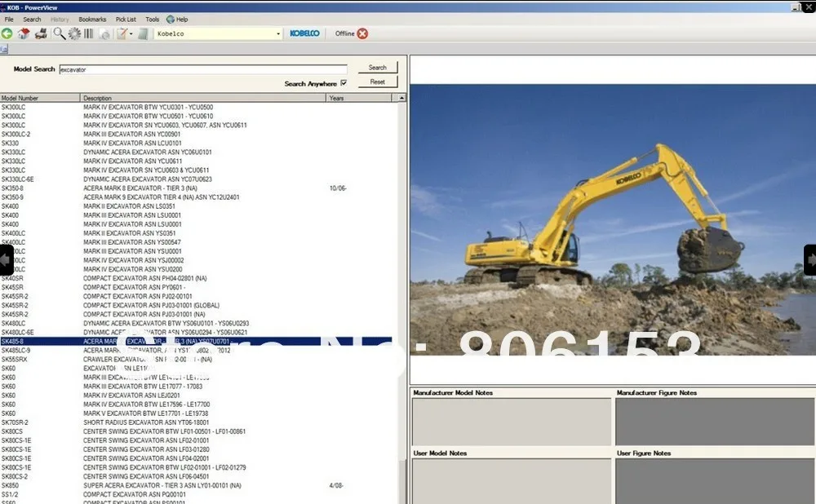Image resolution: width=816 pixels, height=504 pixels.
Task: Click the Print icon in toolbar
Action: point(41,33)
